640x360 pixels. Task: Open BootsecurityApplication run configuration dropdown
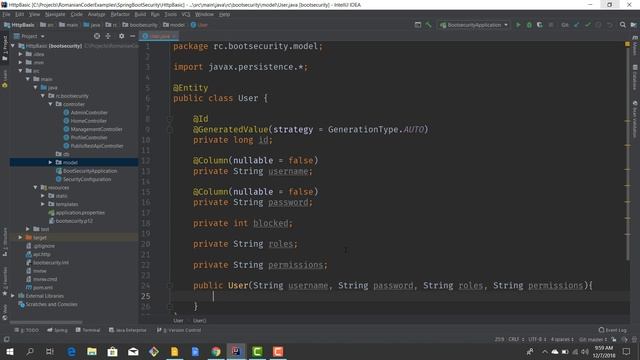pyautogui.click(x=473, y=25)
